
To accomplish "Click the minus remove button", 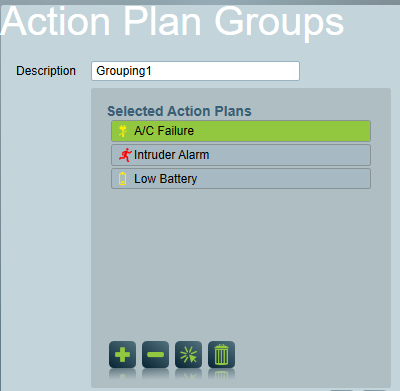I will 155,355.
